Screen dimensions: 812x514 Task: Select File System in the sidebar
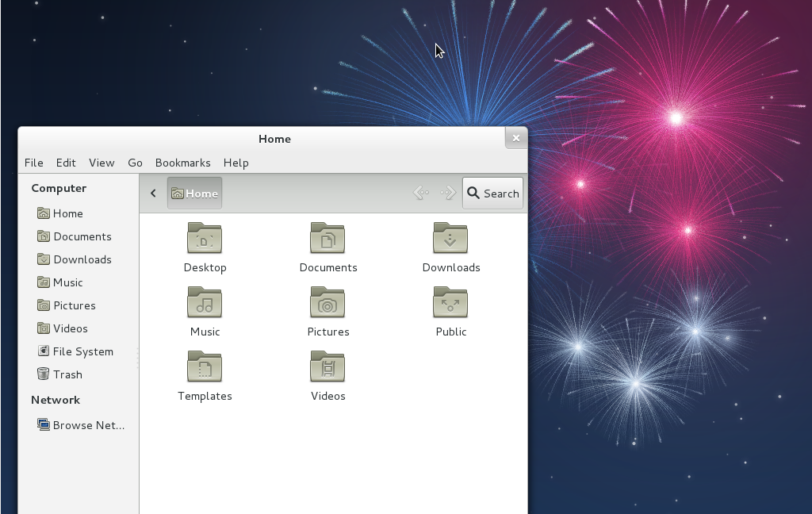point(82,351)
